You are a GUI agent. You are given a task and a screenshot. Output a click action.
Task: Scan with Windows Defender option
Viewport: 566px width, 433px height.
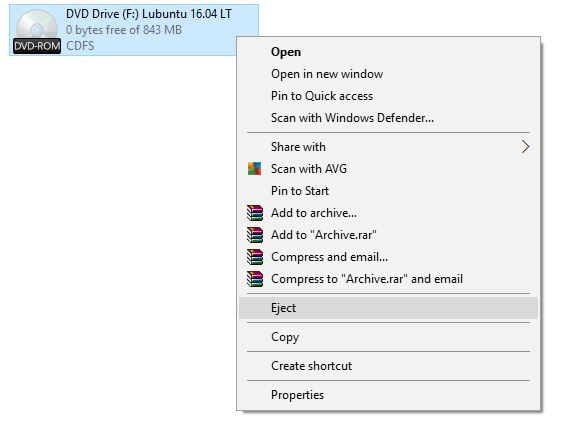pos(388,118)
